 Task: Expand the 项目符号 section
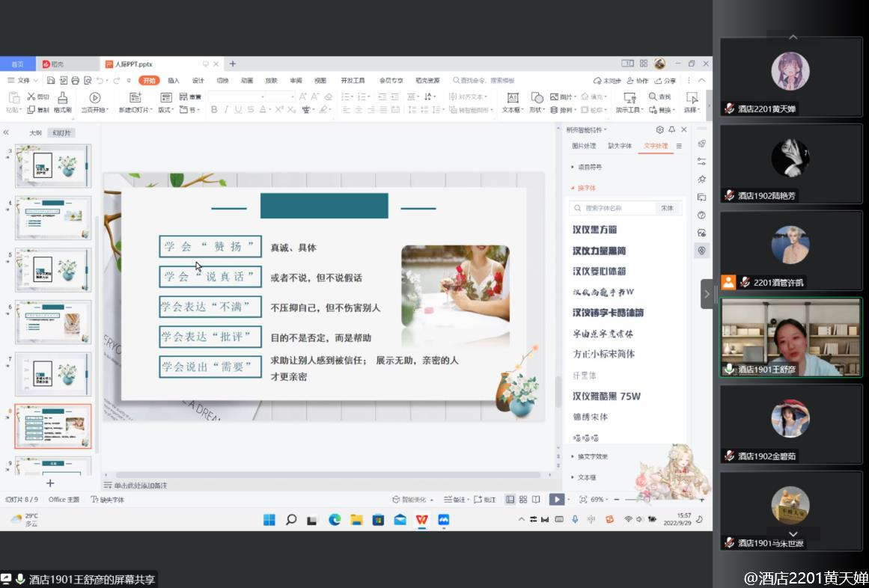pos(590,167)
